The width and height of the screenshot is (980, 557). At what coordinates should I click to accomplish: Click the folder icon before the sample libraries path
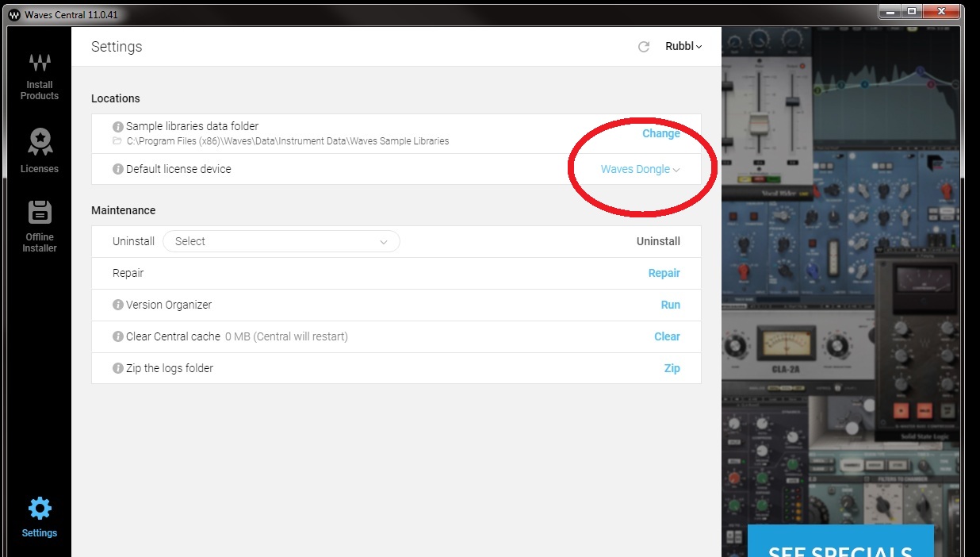pyautogui.click(x=117, y=141)
